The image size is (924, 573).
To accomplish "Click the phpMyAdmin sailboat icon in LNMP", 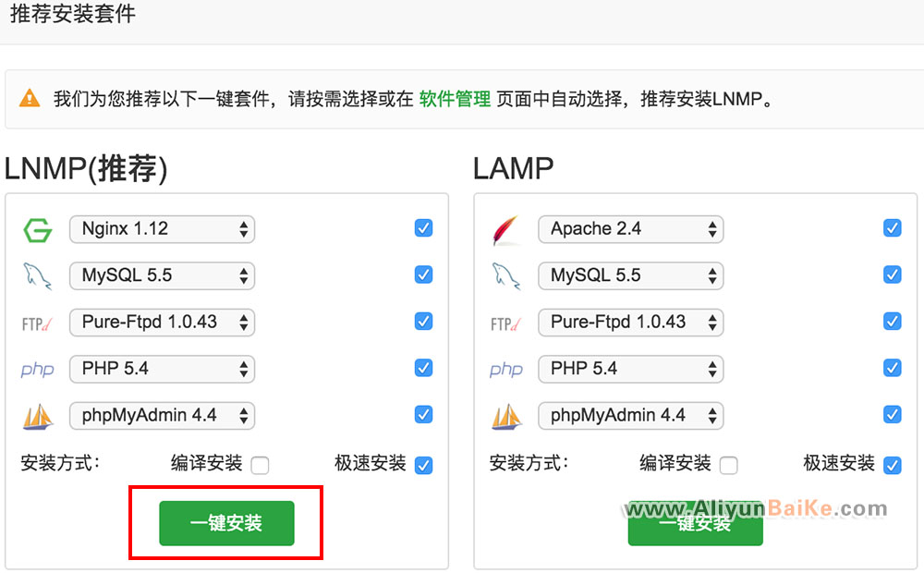I will click(38, 416).
